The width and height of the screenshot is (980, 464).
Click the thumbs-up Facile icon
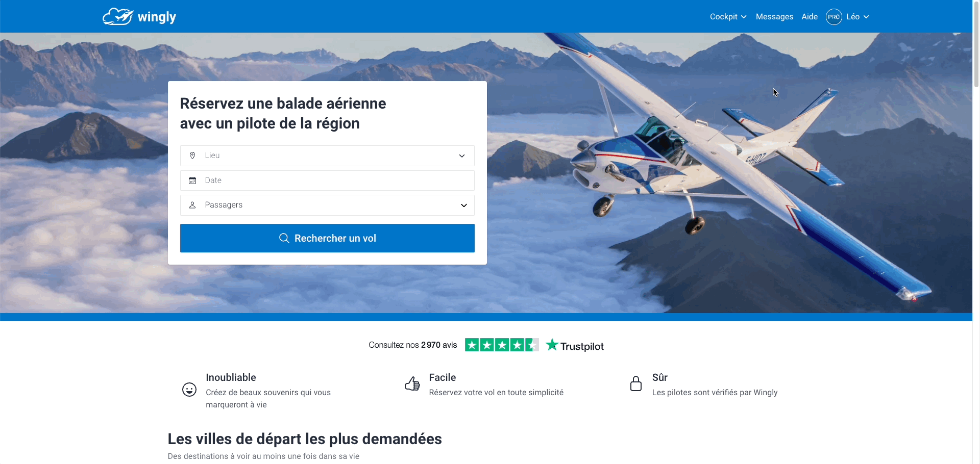412,383
